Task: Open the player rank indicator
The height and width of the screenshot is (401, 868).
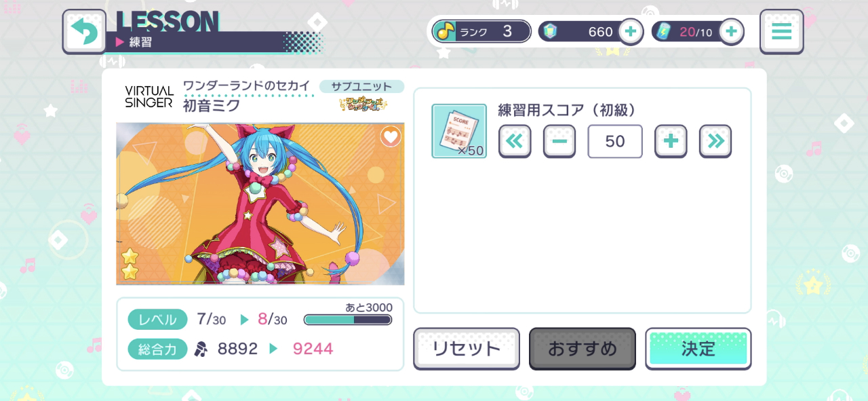Action: click(x=481, y=31)
